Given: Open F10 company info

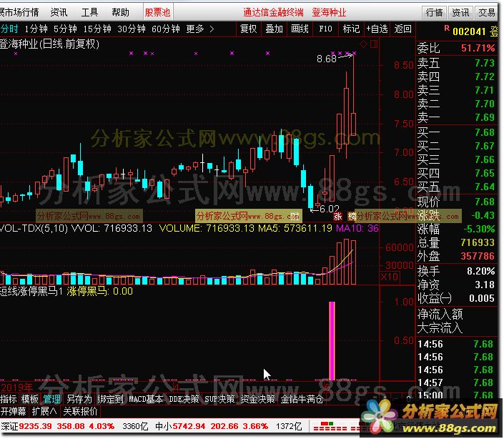Looking at the screenshot, I should 325,29.
